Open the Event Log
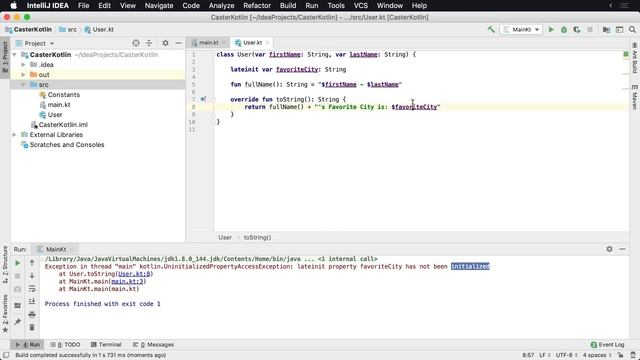This screenshot has width=640, height=360. pos(607,344)
